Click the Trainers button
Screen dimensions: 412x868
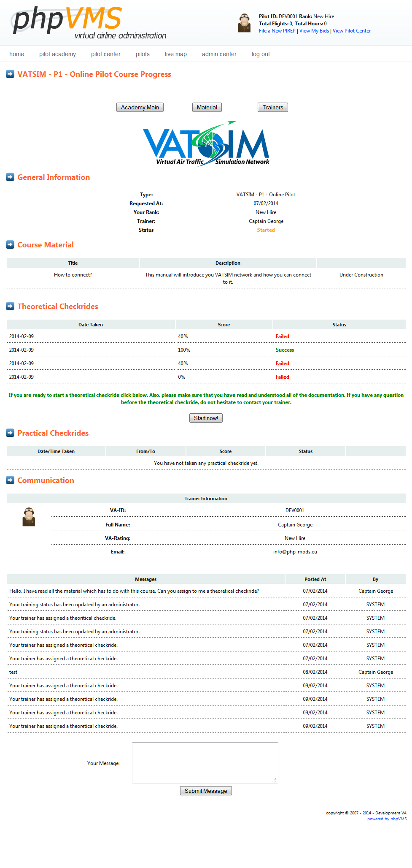[273, 107]
